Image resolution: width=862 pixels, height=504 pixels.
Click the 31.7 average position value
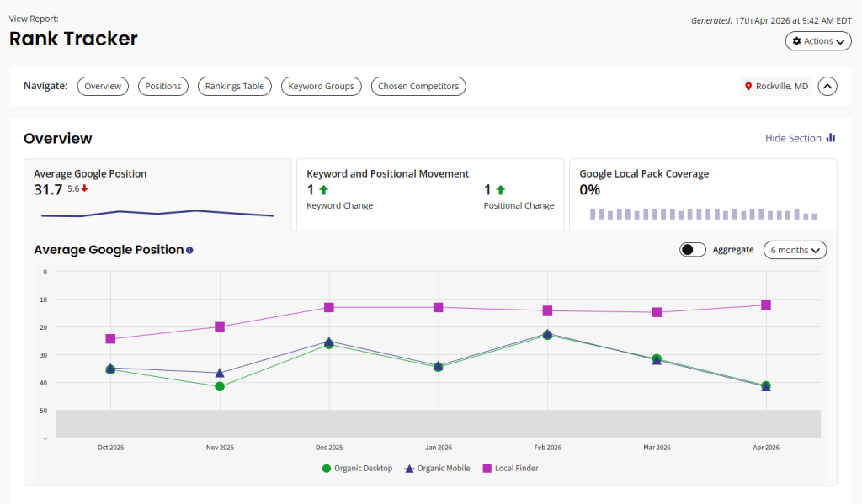coord(48,189)
